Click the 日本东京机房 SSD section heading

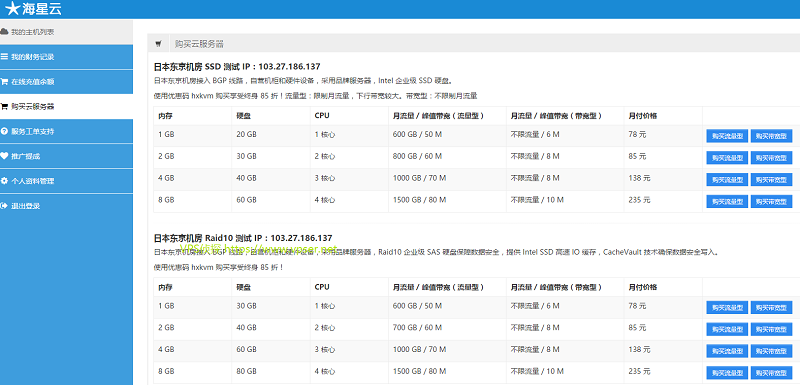tap(237, 66)
